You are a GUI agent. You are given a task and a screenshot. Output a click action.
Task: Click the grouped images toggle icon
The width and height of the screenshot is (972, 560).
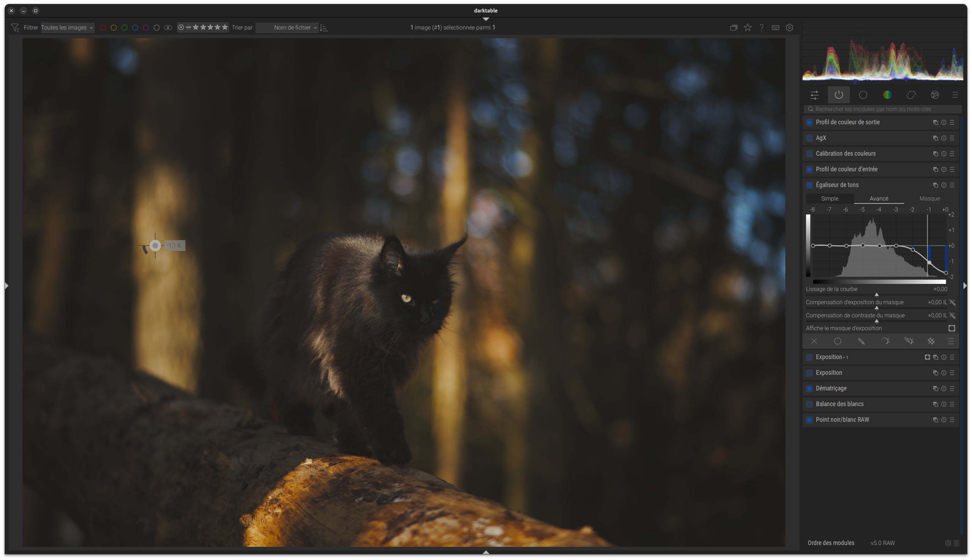point(734,28)
